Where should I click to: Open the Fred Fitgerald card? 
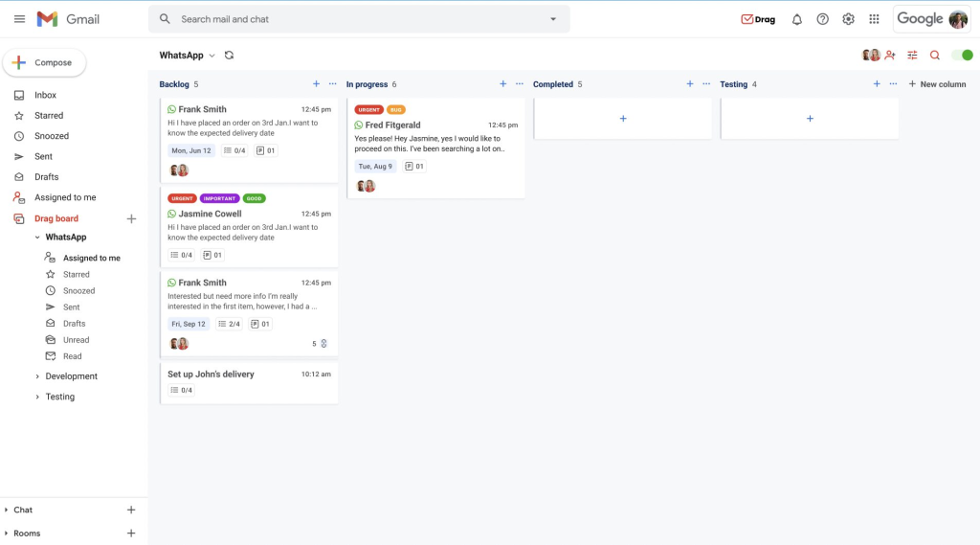coord(436,148)
